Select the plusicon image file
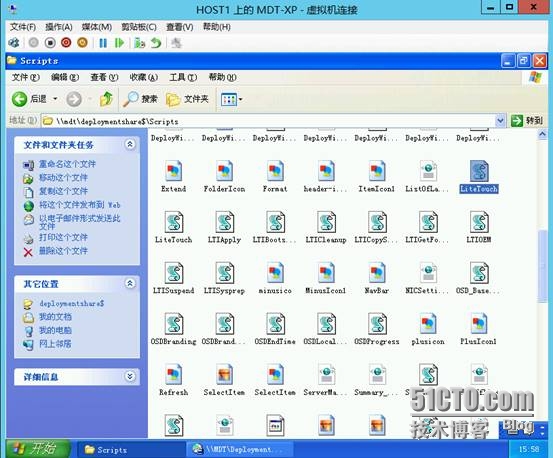This screenshot has width=553, height=458. [x=427, y=329]
